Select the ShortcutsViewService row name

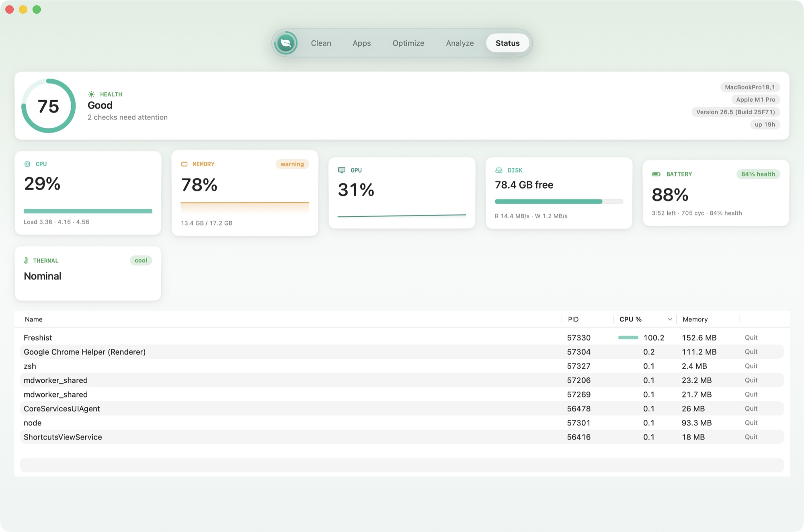point(63,437)
